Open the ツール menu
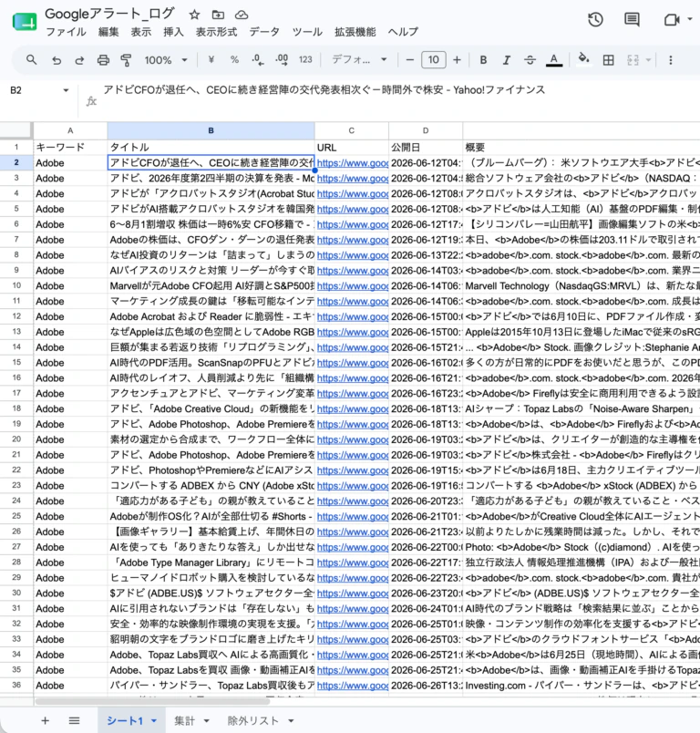 click(x=307, y=32)
